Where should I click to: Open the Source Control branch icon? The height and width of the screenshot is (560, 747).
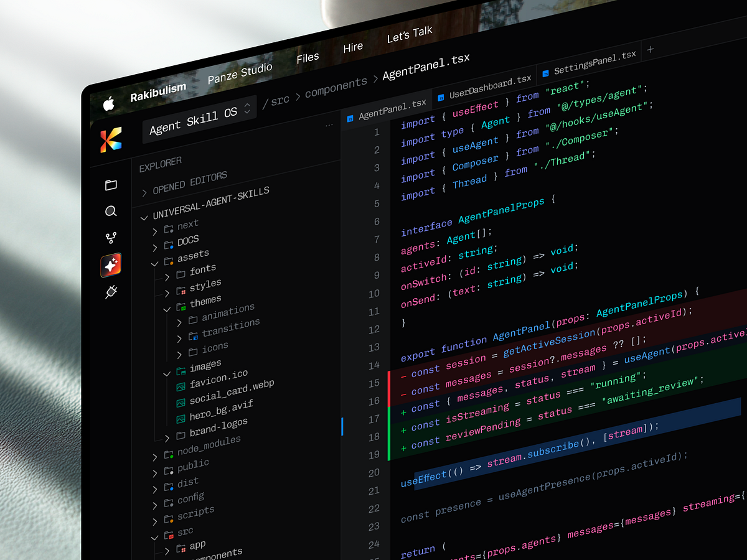point(111,238)
